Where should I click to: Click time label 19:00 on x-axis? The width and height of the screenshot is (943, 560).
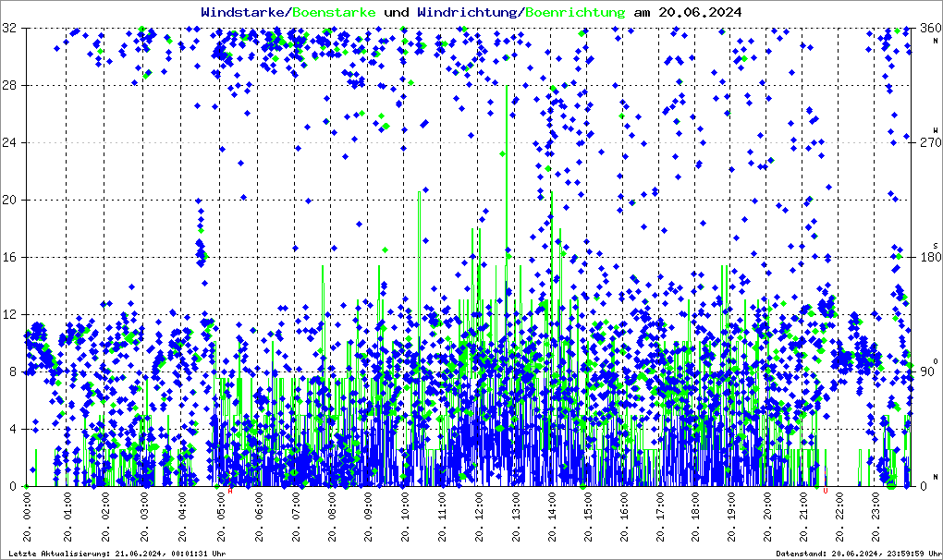731,506
